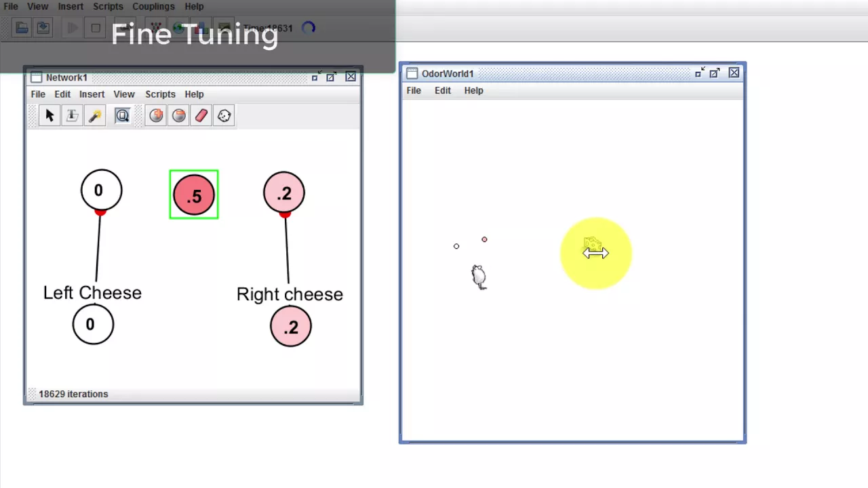Select the cheese object in OdorWorld1
This screenshot has width=868, height=488.
[593, 245]
